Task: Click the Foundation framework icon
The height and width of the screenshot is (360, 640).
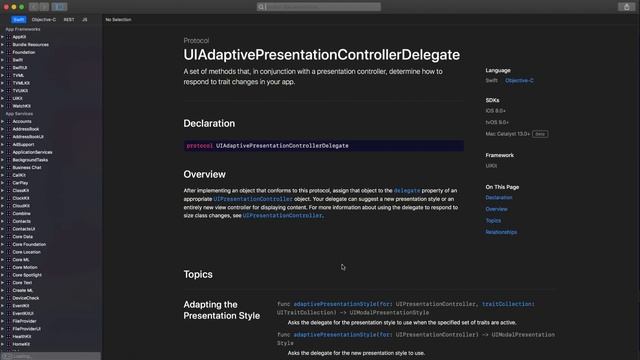Action: (x=9, y=52)
